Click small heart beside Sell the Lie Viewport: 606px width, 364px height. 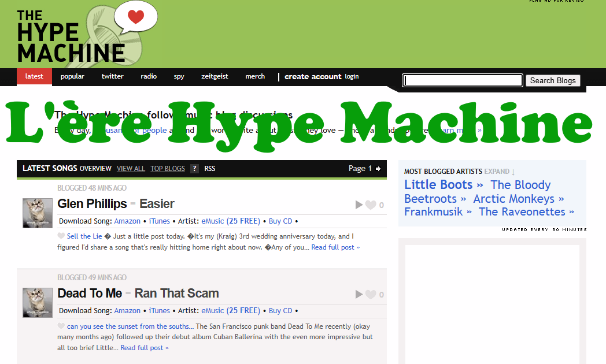(61, 236)
